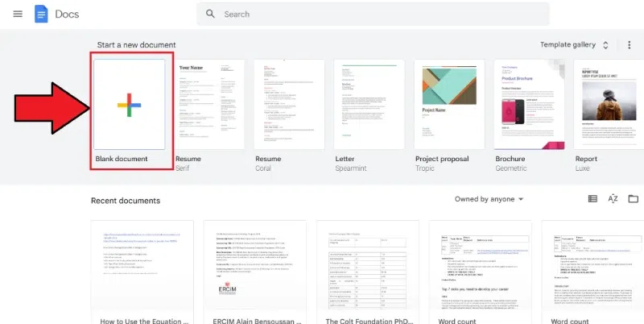Click the Blank document label
644x324 pixels.
pyautogui.click(x=122, y=159)
